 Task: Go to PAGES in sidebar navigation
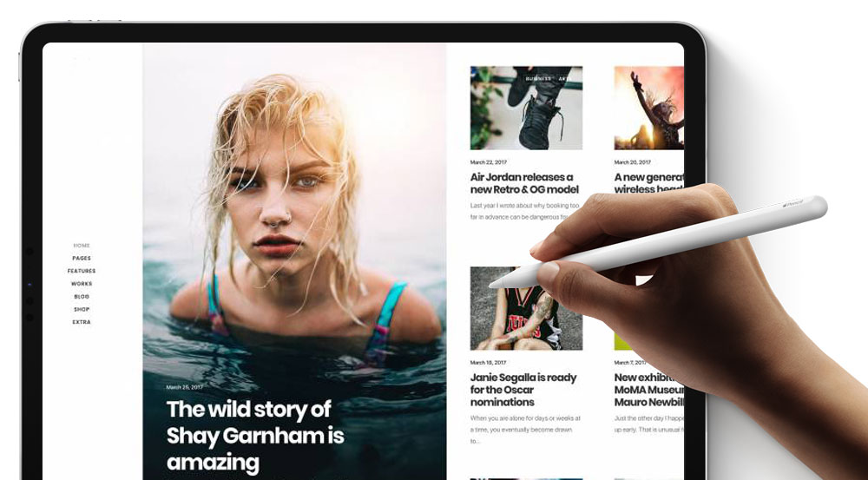click(x=82, y=258)
